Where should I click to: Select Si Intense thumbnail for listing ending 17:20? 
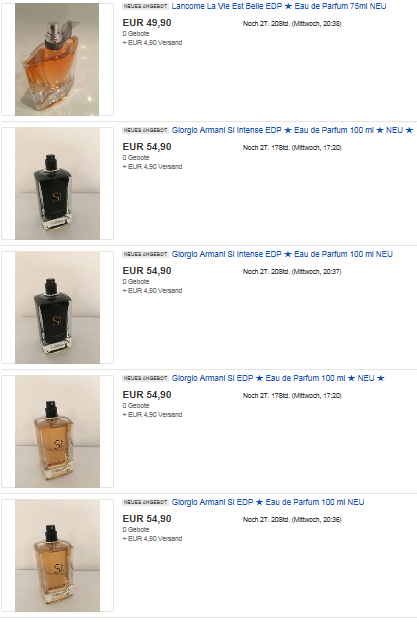[x=57, y=183]
